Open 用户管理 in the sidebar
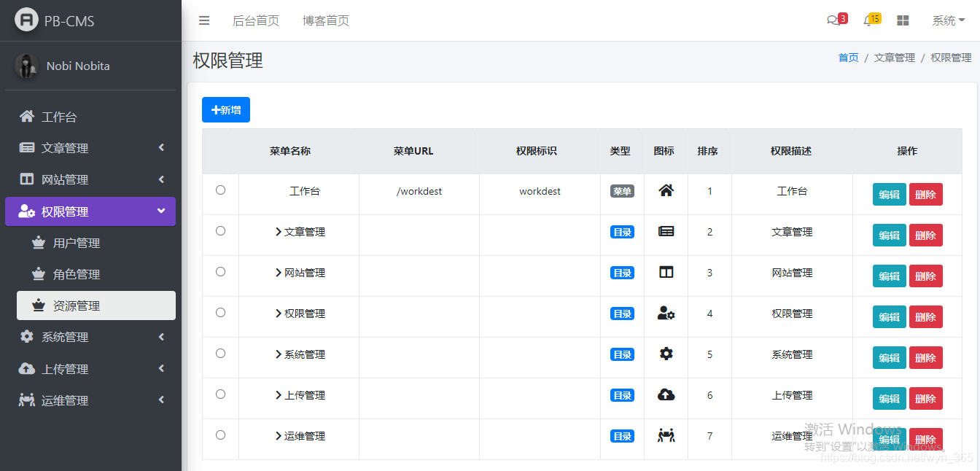Screen dimensions: 980x471 [77, 243]
